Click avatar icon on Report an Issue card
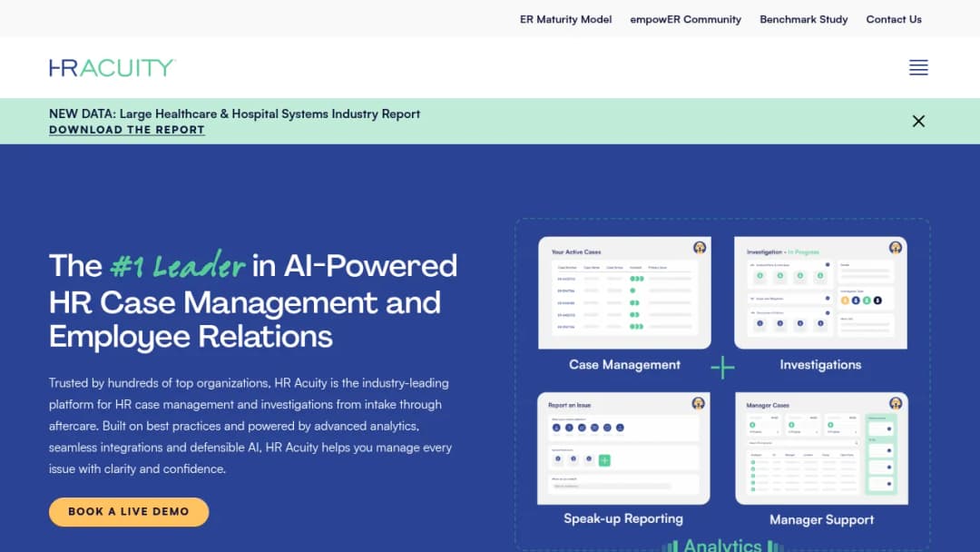 [698, 403]
